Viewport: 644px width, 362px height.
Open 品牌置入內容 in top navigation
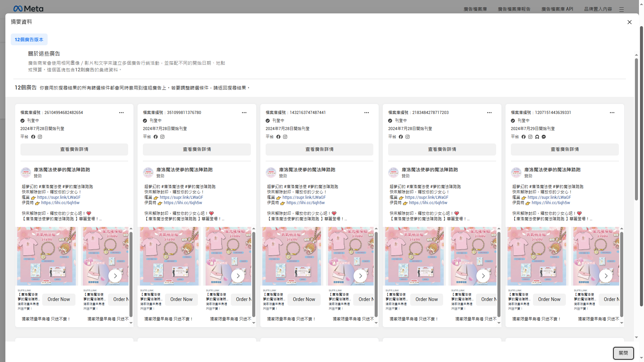click(598, 9)
